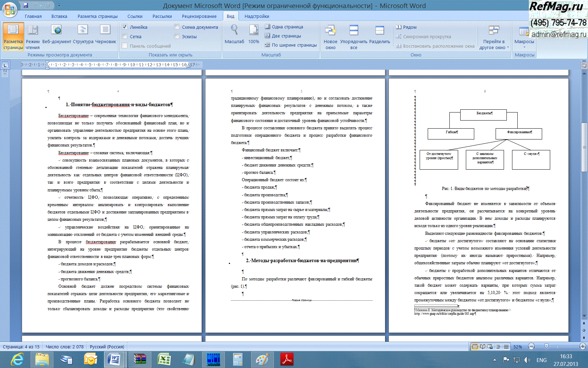
Task: Open Structure (Структура) view
Action: tap(83, 35)
